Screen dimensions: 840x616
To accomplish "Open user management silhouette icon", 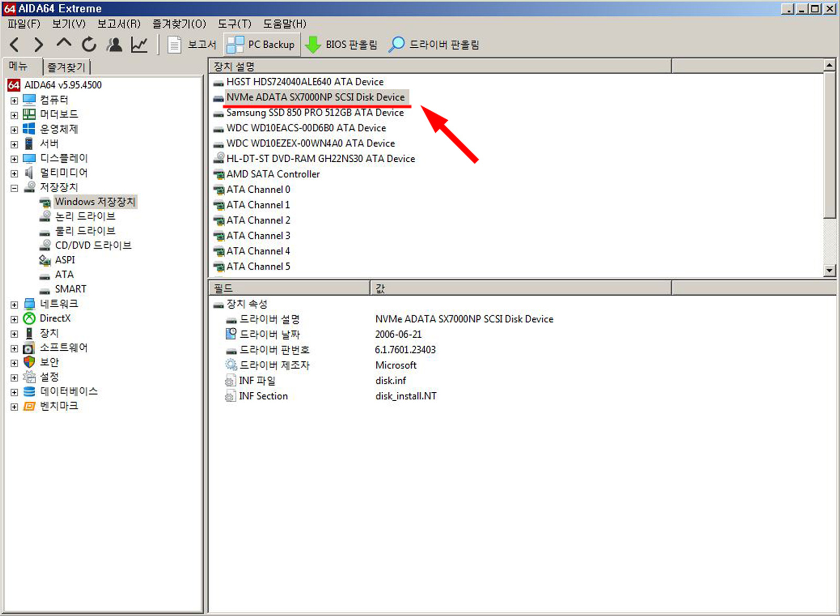I will tap(114, 45).
